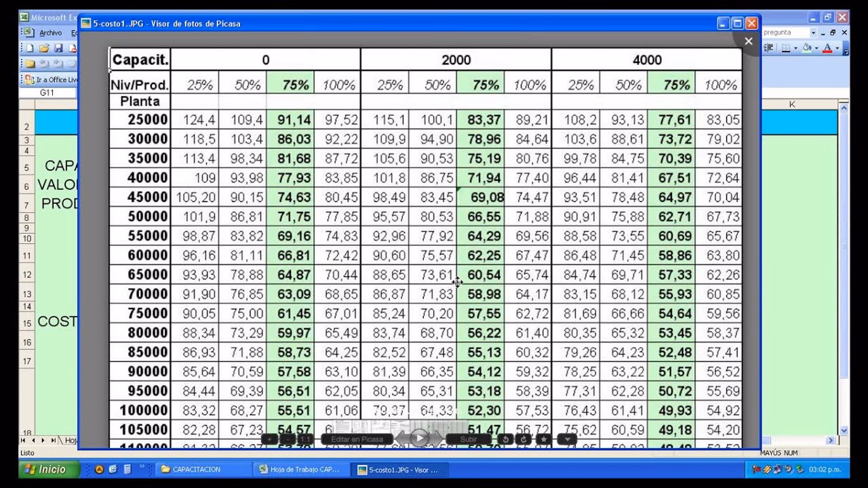868x488 pixels.
Task: Open Excel Archivo menu
Action: coord(50,33)
